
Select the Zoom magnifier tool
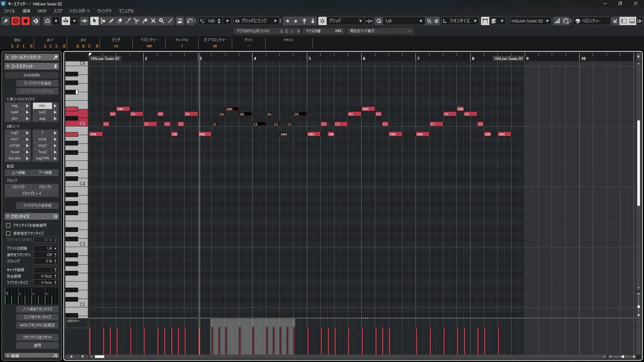tap(162, 21)
